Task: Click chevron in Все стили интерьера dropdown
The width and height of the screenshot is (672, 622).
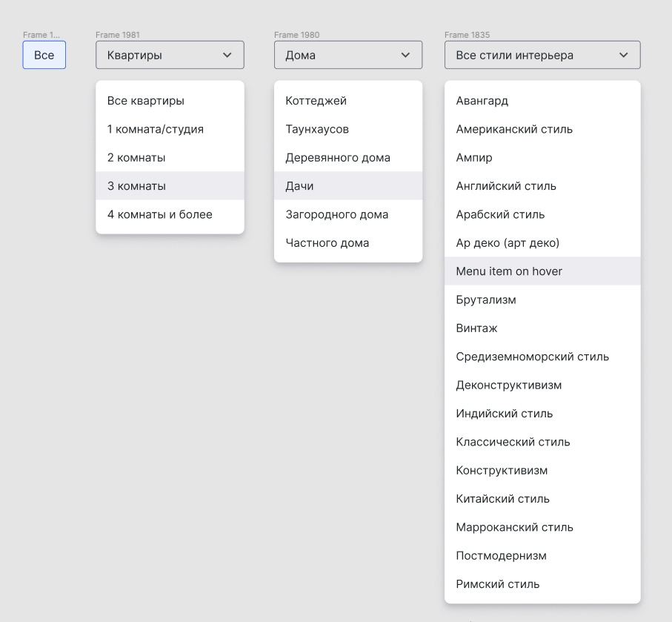Action: point(624,55)
